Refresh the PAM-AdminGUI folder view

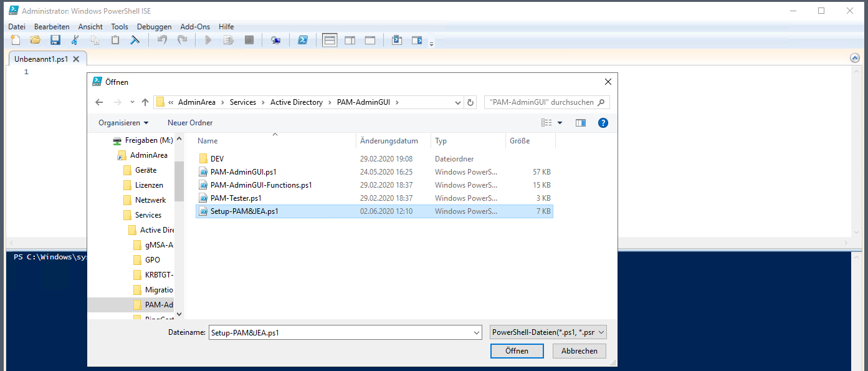pyautogui.click(x=470, y=102)
